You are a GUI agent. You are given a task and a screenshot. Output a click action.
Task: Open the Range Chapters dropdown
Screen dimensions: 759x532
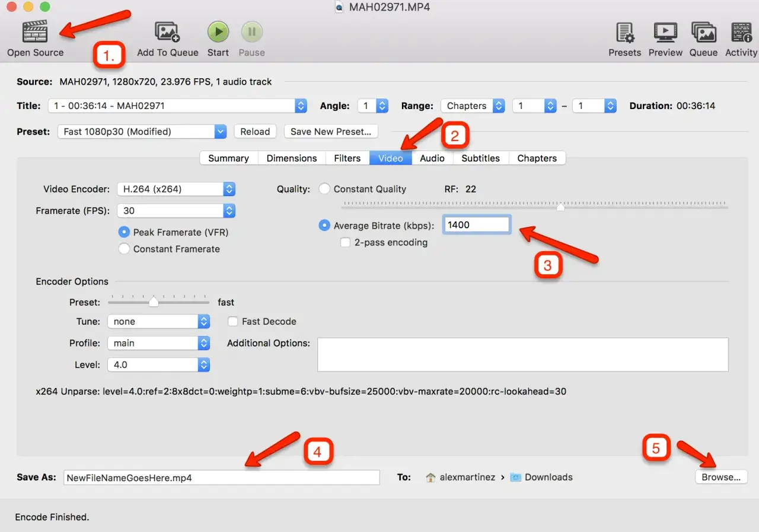pyautogui.click(x=473, y=106)
